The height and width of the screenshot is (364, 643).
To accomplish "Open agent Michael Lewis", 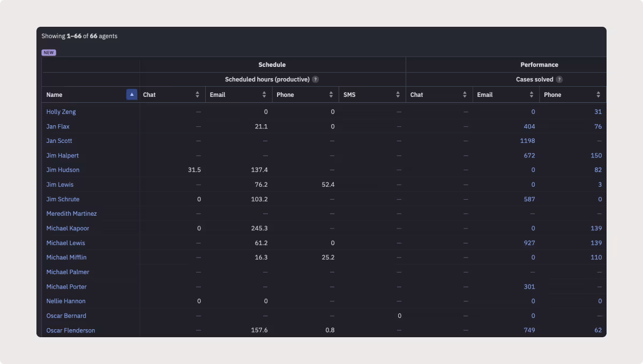I will coord(65,242).
